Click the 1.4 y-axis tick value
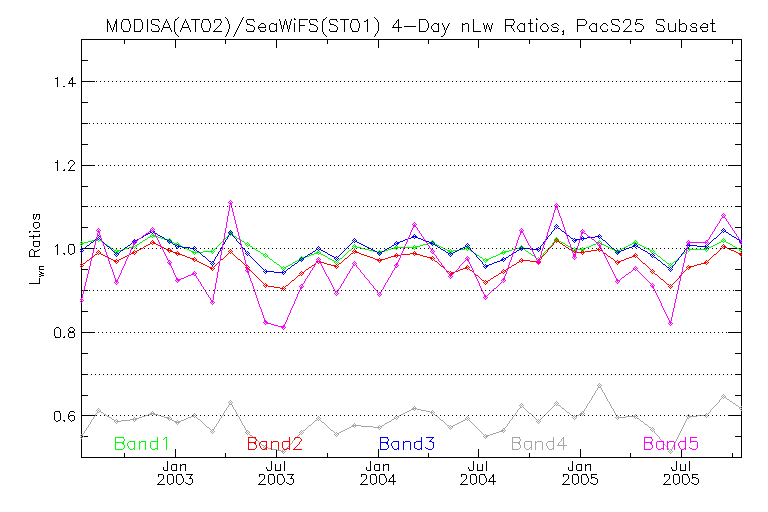The width and height of the screenshot is (768, 512). click(x=65, y=82)
